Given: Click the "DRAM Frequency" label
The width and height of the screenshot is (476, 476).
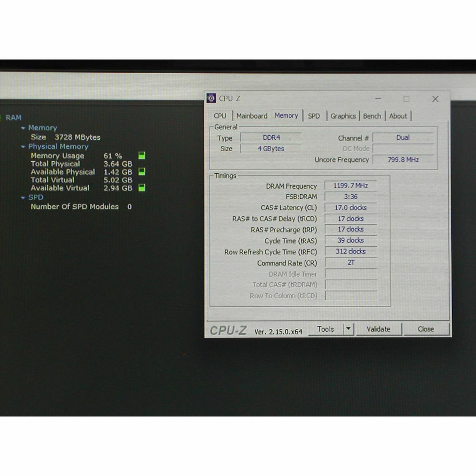Looking at the screenshot, I should 291,186.
